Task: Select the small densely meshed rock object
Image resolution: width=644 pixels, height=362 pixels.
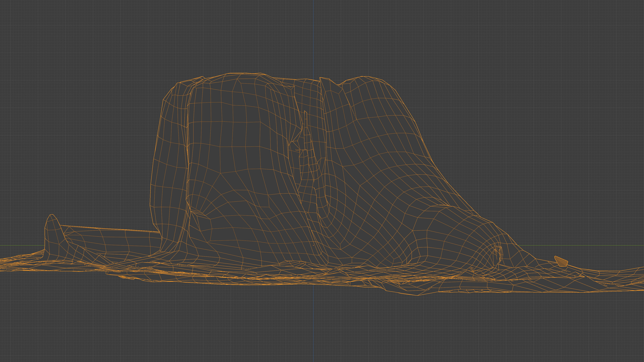Action: tap(561, 261)
